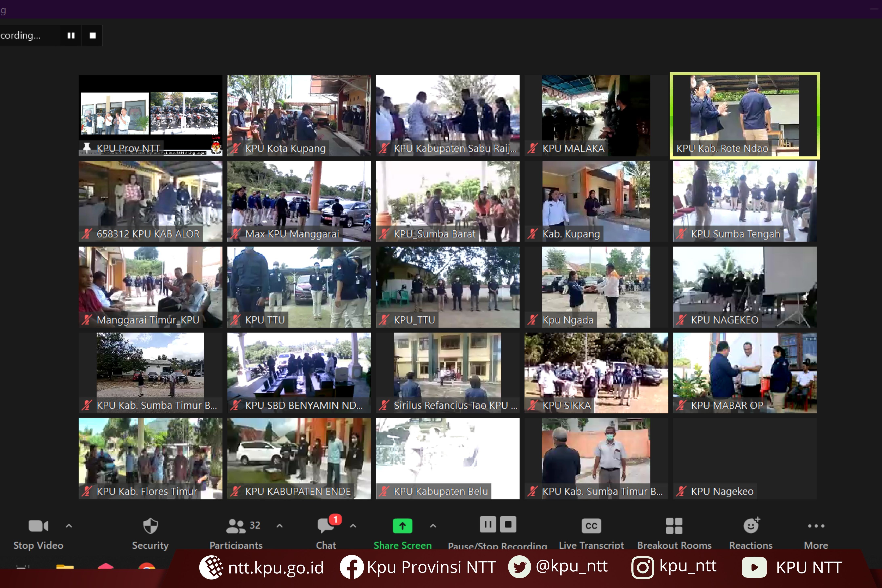The width and height of the screenshot is (882, 588).
Task: Pause recording from the bottom toolbar
Action: click(x=488, y=524)
